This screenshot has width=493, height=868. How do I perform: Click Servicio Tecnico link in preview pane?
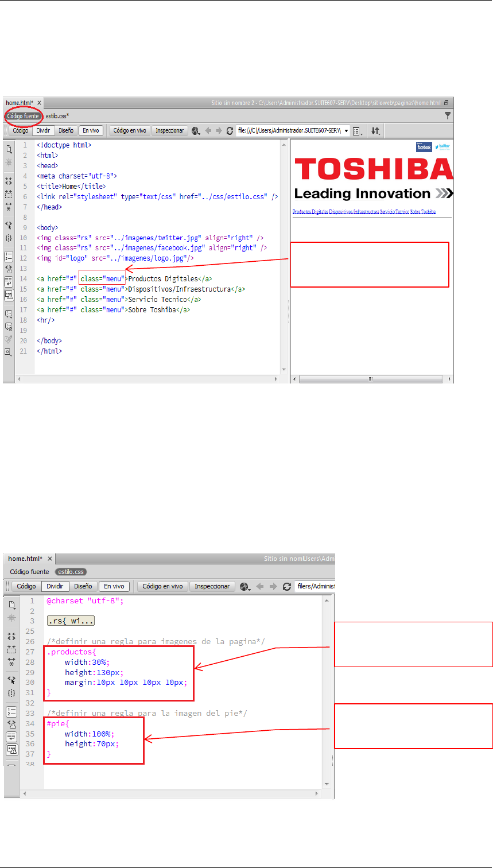394,212
